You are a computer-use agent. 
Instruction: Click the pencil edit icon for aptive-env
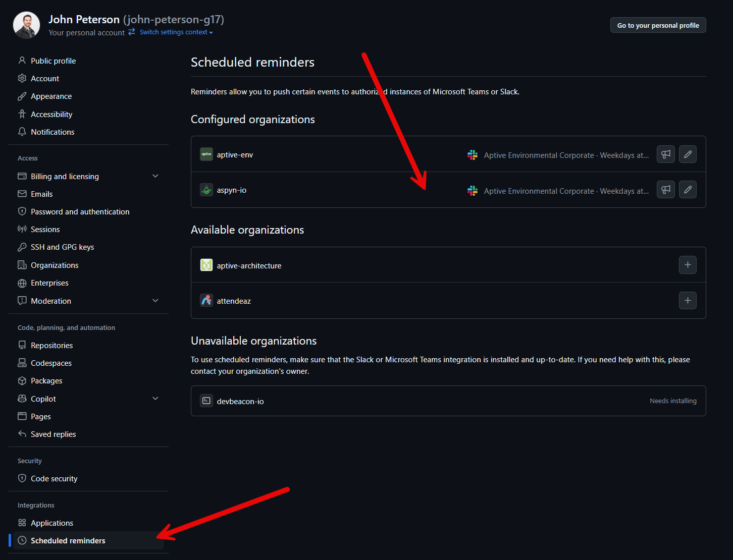[688, 154]
